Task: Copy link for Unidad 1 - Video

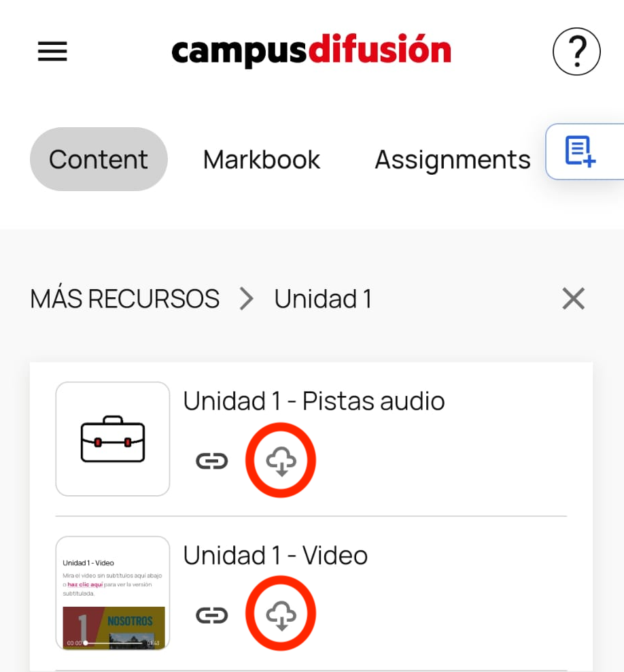Action: coord(212,615)
